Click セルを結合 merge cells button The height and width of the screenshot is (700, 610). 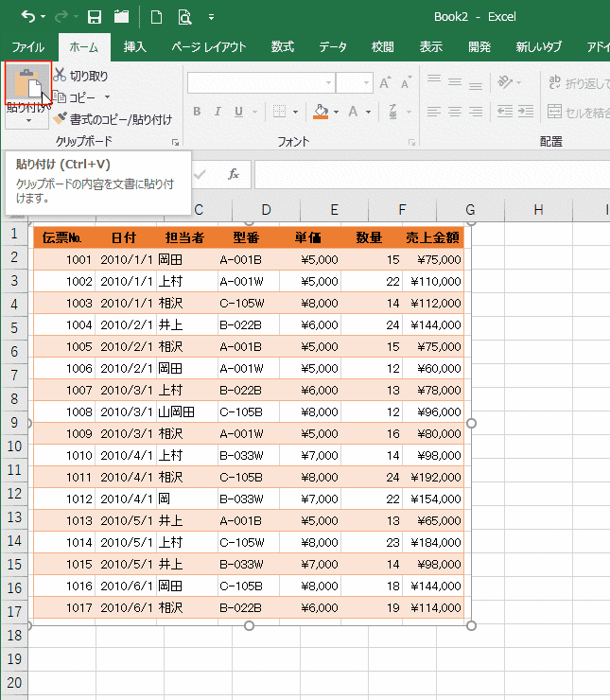coord(578,113)
